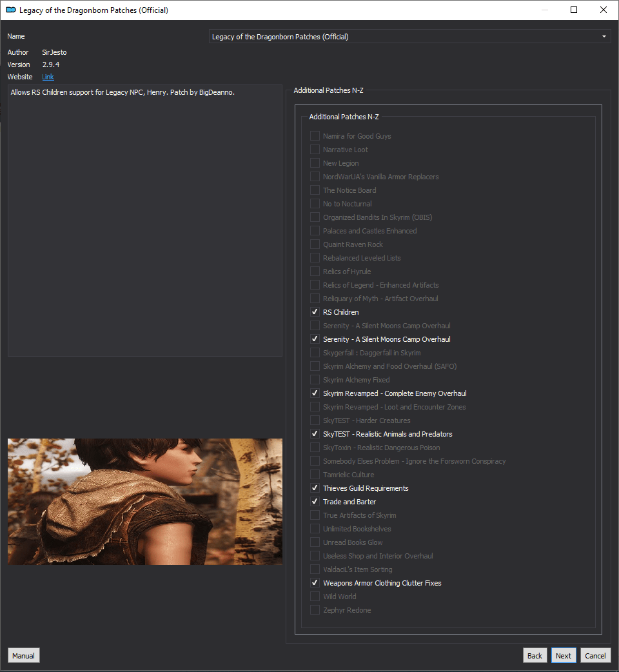The height and width of the screenshot is (672, 619).
Task: Tick NordWarUA's Vanilla Armor Replacers checkbox
Action: coord(315,177)
